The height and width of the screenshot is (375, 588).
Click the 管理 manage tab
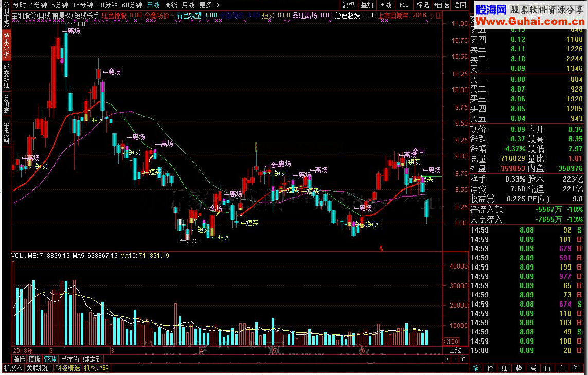click(50, 359)
